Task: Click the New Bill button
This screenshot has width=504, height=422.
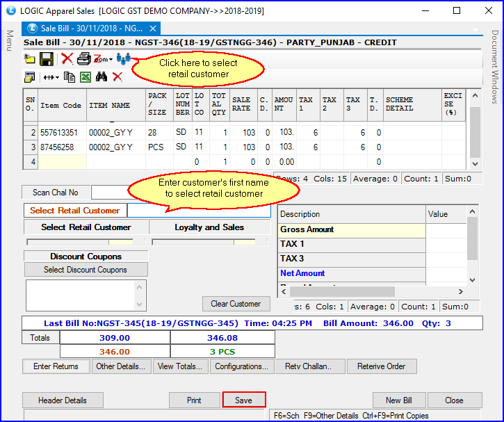Action: (x=399, y=400)
